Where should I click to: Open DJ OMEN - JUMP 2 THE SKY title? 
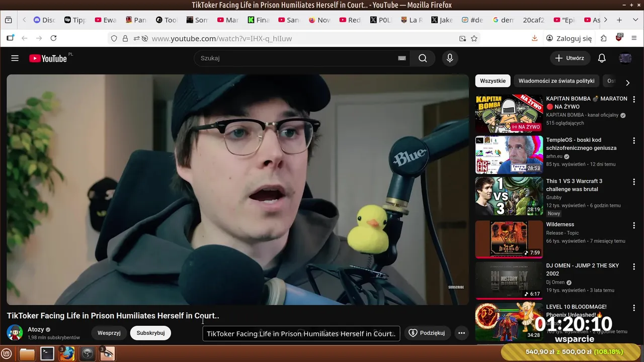pos(583,269)
